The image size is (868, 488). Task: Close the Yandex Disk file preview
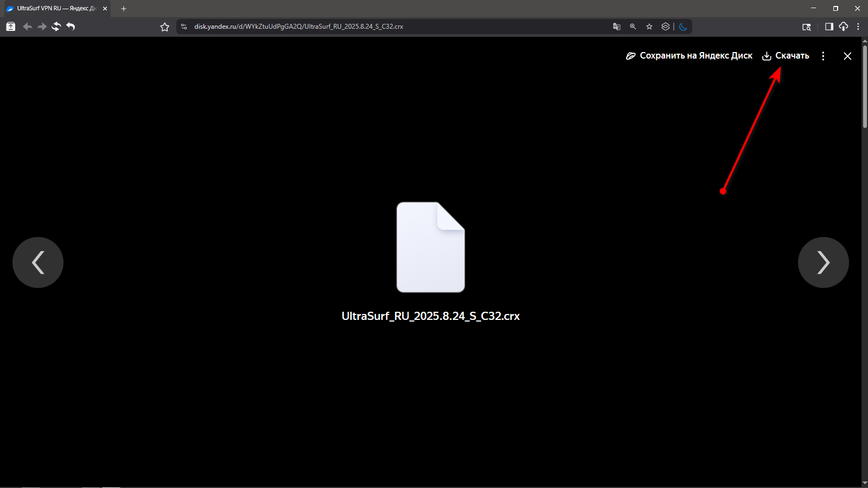847,56
